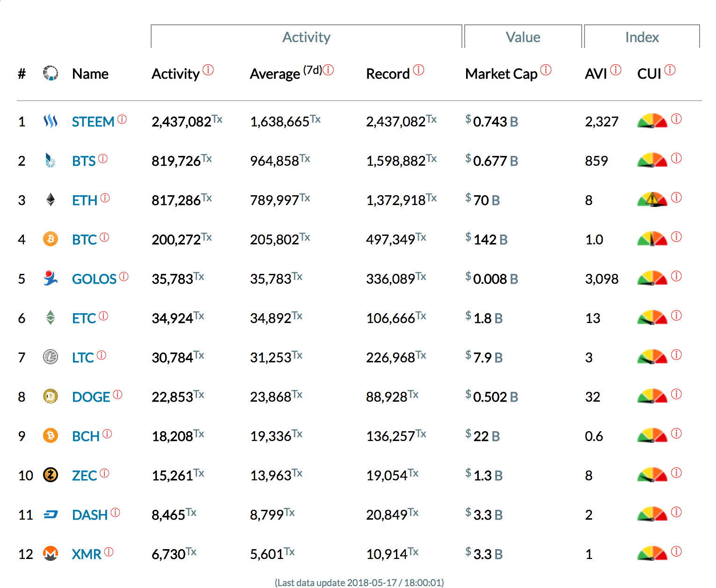The height and width of the screenshot is (588, 716).
Task: Open the BCH coin link
Action: pyautogui.click(x=86, y=436)
